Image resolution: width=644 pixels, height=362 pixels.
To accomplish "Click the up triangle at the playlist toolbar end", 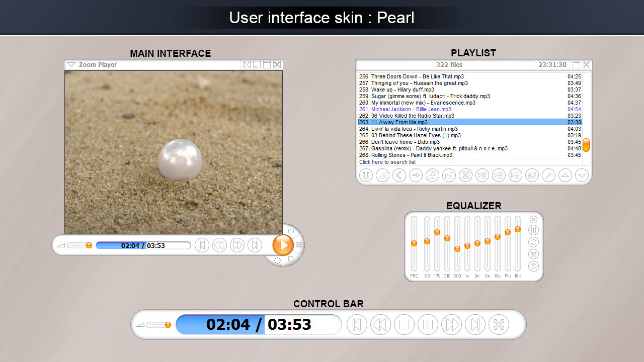I will click(565, 175).
